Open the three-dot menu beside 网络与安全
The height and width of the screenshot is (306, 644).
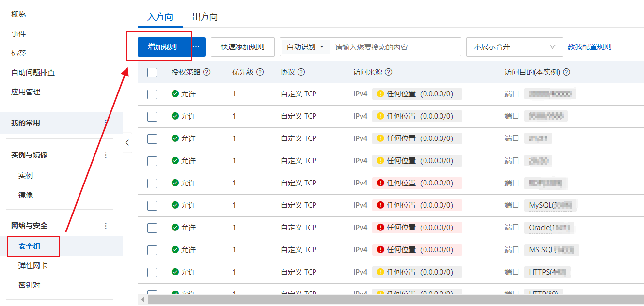106,226
